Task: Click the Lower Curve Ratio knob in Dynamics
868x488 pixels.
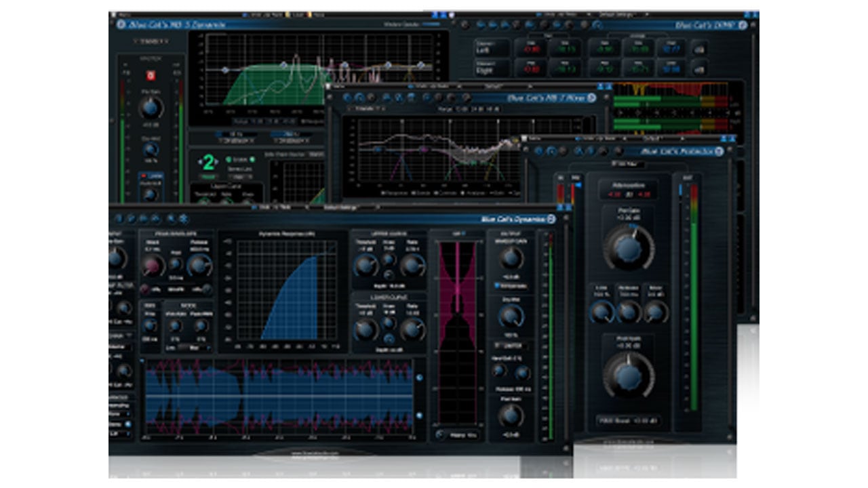Action: point(412,330)
